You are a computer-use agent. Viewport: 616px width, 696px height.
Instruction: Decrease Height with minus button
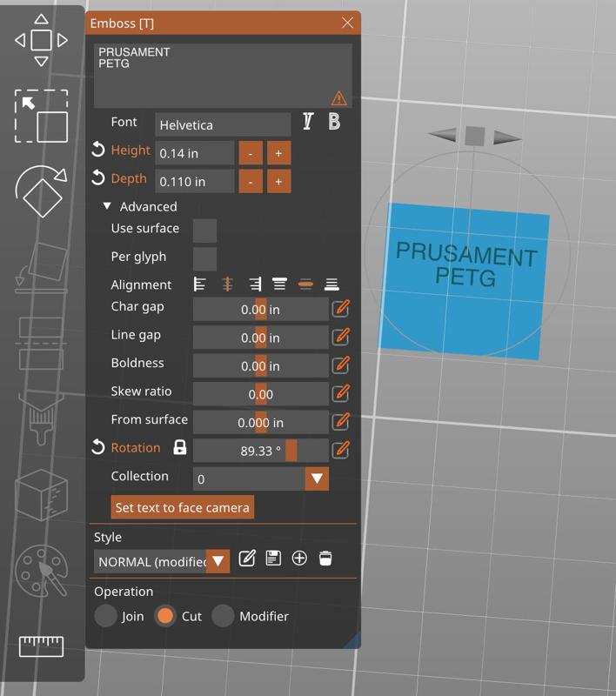click(x=251, y=153)
